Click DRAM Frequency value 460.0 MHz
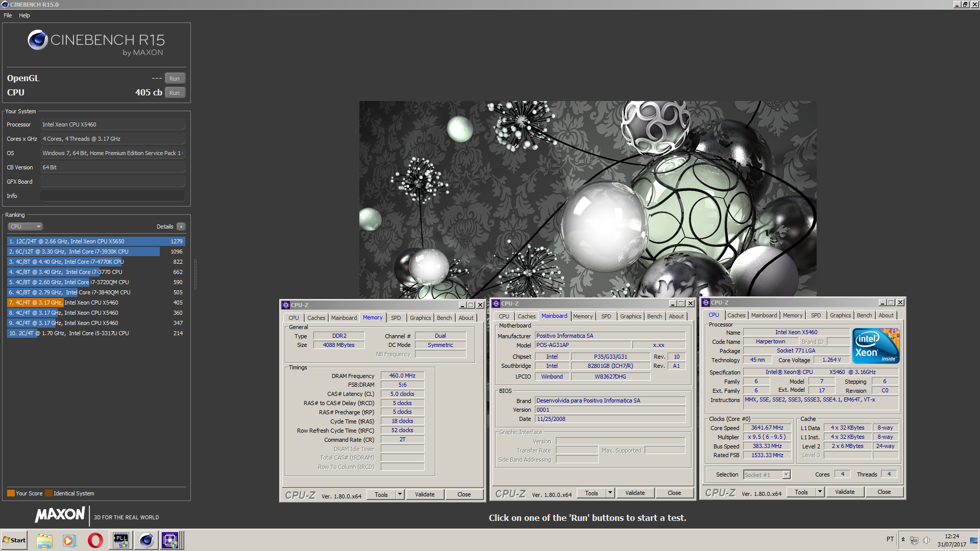 tap(402, 375)
